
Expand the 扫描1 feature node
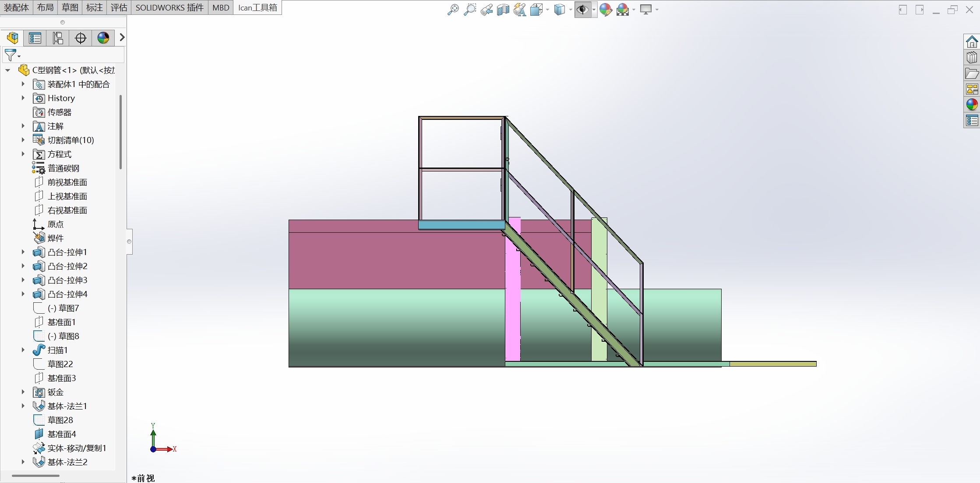click(x=23, y=350)
